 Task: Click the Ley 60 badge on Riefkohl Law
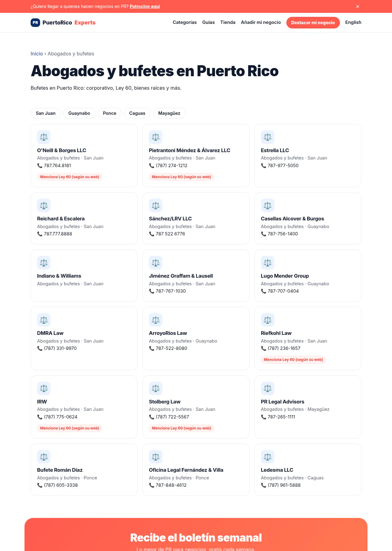pos(293,360)
